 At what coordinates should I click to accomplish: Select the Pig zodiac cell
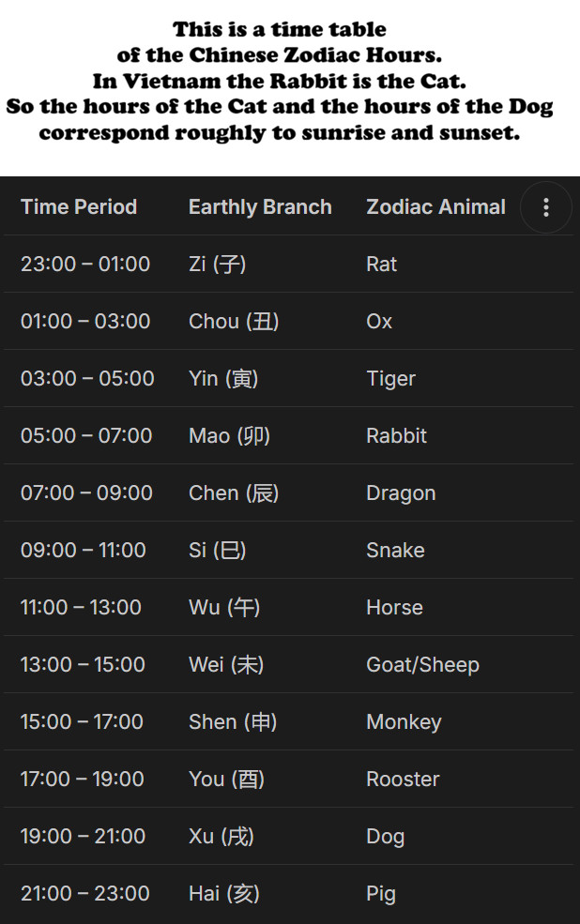[x=381, y=894]
